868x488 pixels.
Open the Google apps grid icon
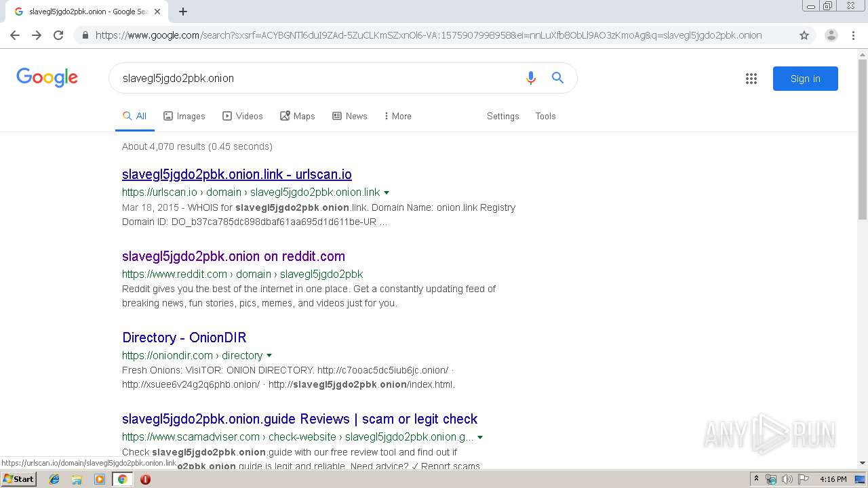[751, 79]
